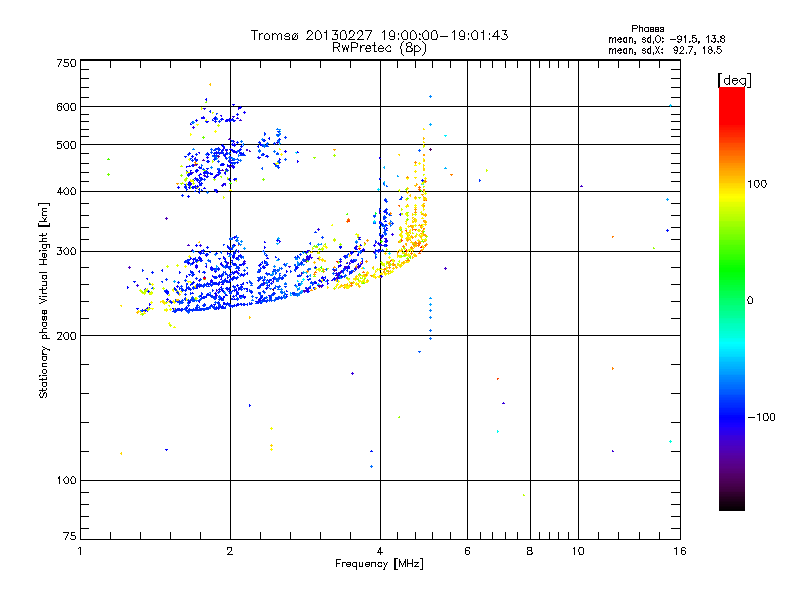Screen dimensions: 800x600
Task: Select the 'mean, sd,X: 92.7, 18.5' line
Action: pyautogui.click(x=665, y=50)
